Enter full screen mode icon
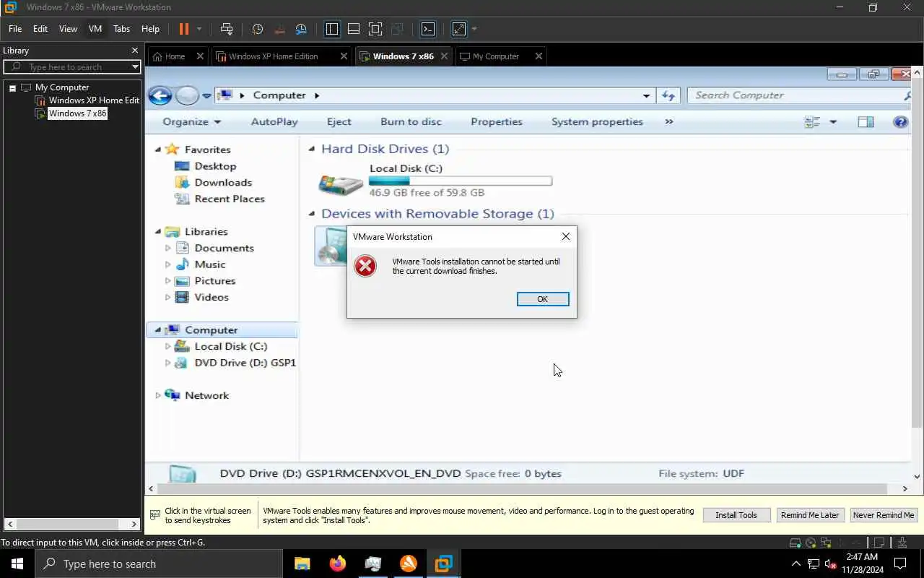 (x=375, y=29)
